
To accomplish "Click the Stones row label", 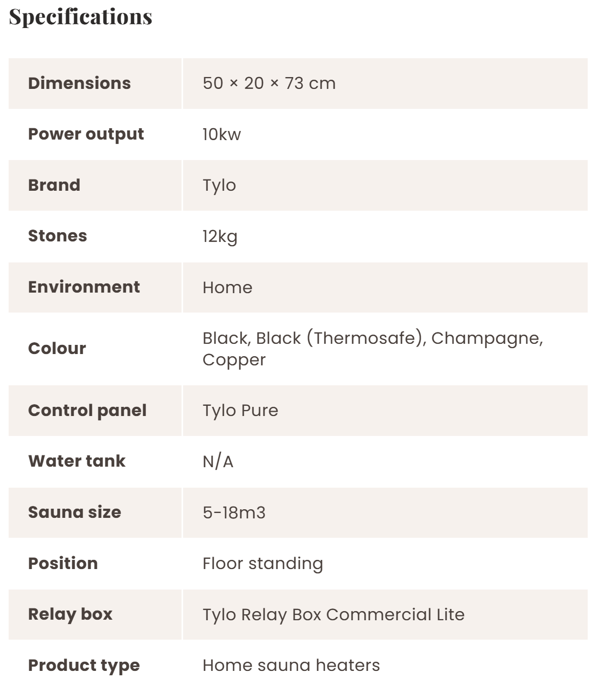I will click(x=57, y=235).
